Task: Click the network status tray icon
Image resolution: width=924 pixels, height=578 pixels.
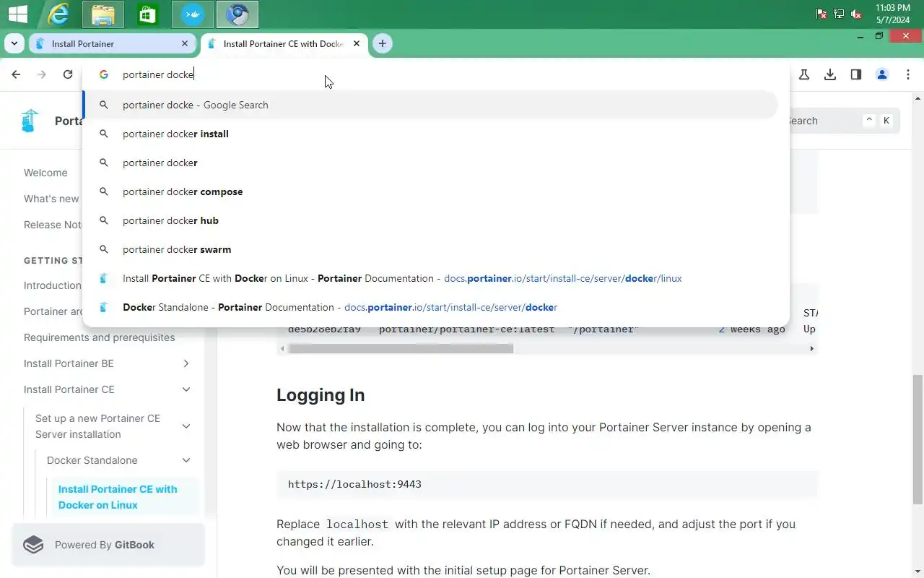Action: [839, 14]
